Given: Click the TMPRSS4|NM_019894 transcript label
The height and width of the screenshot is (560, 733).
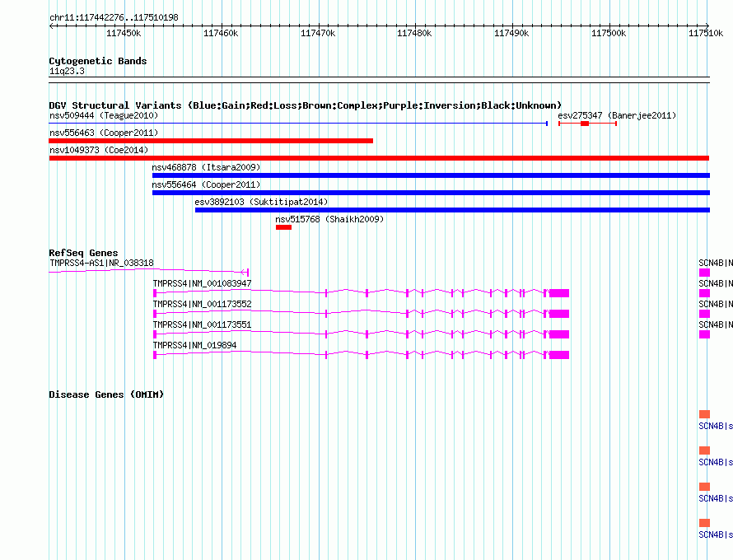Looking at the screenshot, I should click(x=194, y=345).
